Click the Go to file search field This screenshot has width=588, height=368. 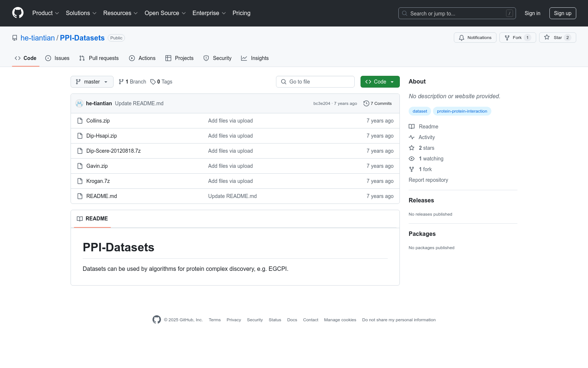point(315,82)
